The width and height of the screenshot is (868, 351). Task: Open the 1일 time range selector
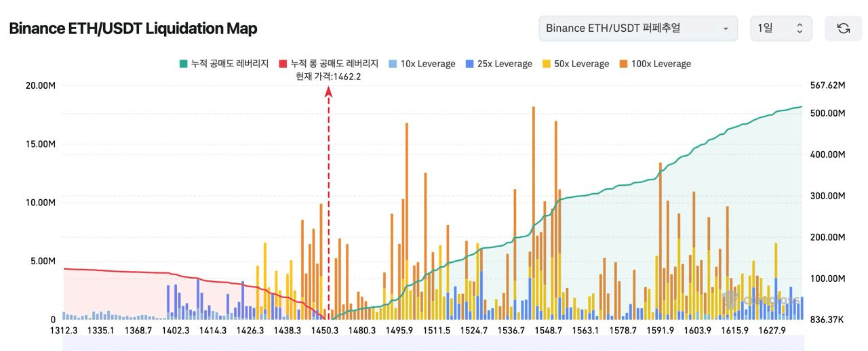click(781, 28)
